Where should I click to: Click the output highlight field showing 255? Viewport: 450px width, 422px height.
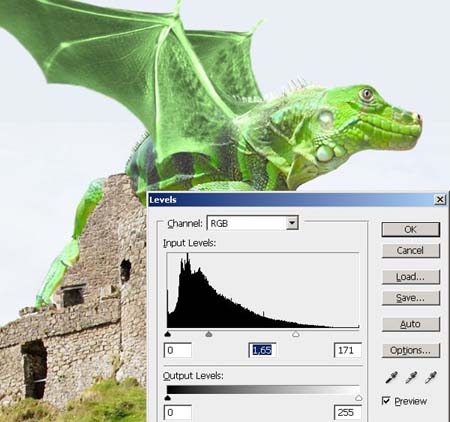pos(348,412)
